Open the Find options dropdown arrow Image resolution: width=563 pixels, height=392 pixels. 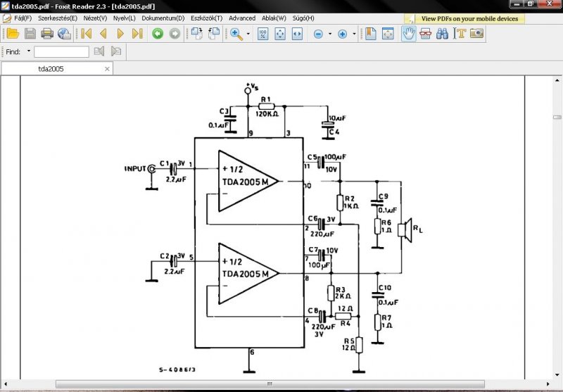(29, 51)
